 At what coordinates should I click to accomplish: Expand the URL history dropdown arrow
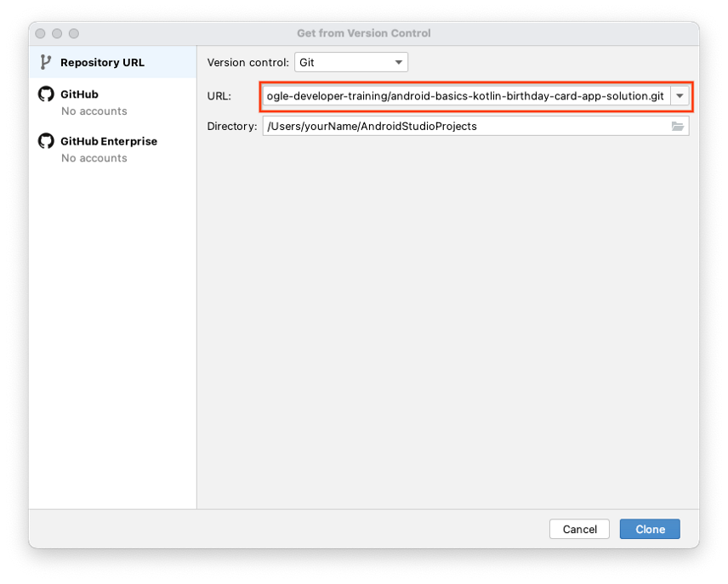(680, 96)
